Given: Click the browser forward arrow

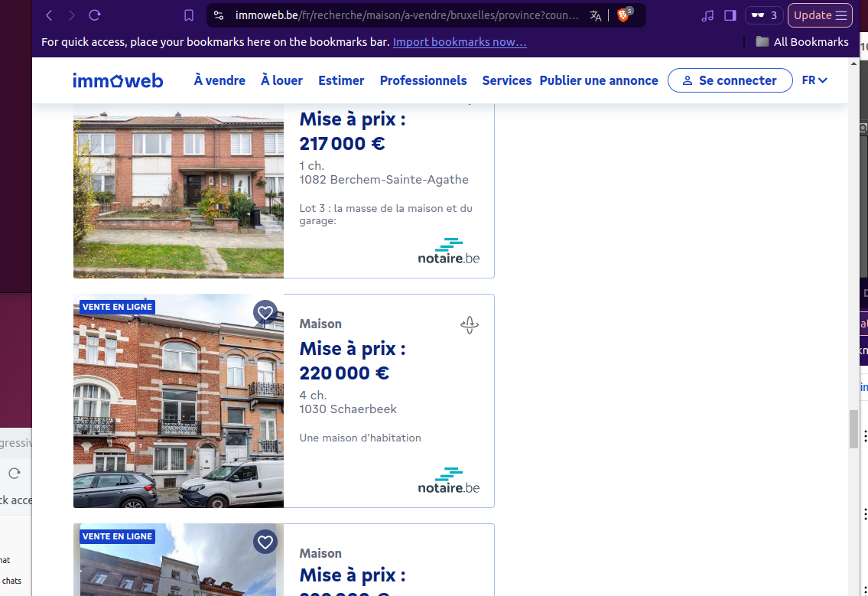Looking at the screenshot, I should click(71, 15).
